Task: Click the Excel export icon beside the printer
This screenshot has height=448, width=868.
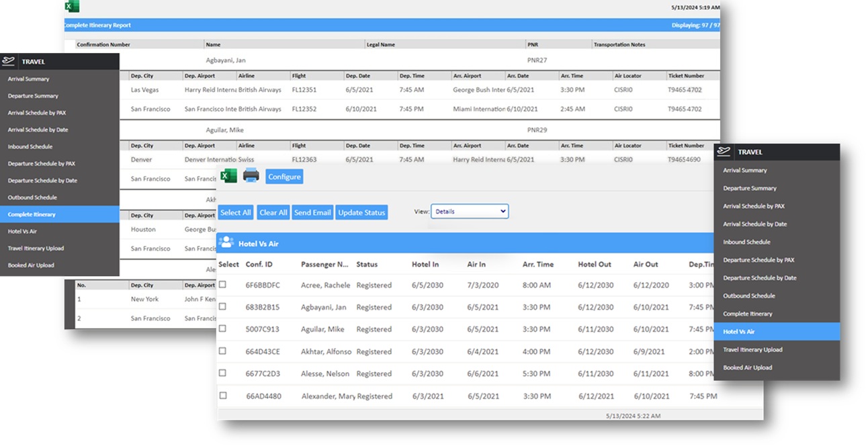Action: tap(228, 176)
